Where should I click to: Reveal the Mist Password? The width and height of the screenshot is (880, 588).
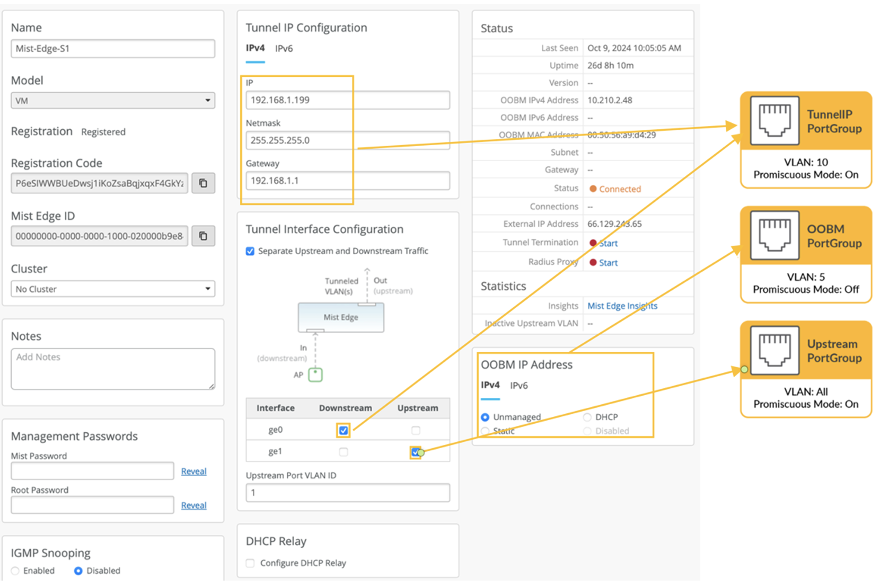tap(193, 471)
